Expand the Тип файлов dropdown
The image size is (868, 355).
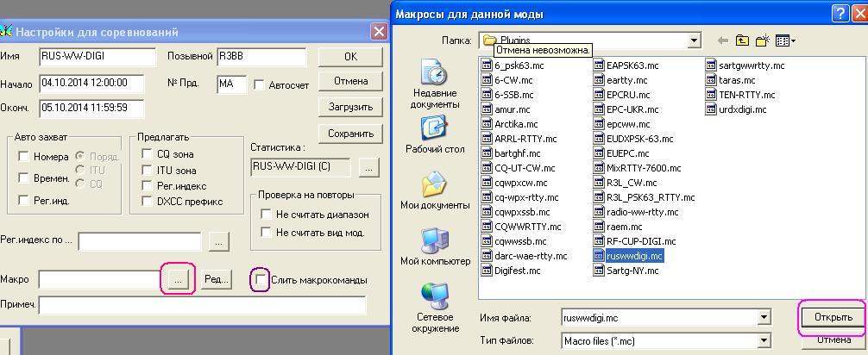(763, 340)
